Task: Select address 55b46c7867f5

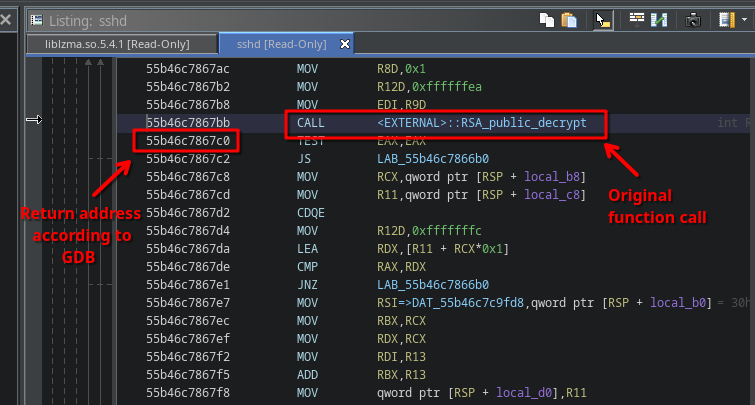Action: (188, 375)
